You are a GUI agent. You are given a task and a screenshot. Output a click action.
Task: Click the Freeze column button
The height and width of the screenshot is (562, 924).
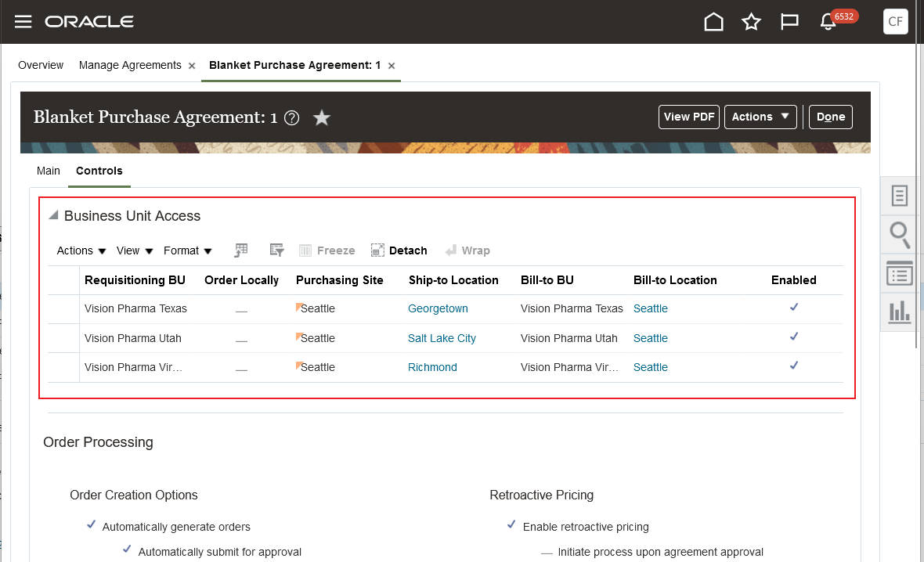tap(327, 250)
